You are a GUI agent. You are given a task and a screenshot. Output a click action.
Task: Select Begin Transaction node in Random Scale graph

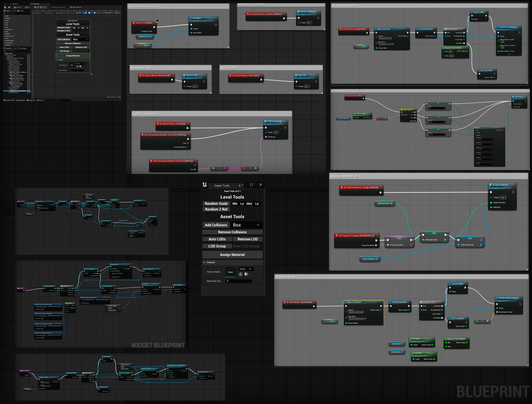(364, 313)
